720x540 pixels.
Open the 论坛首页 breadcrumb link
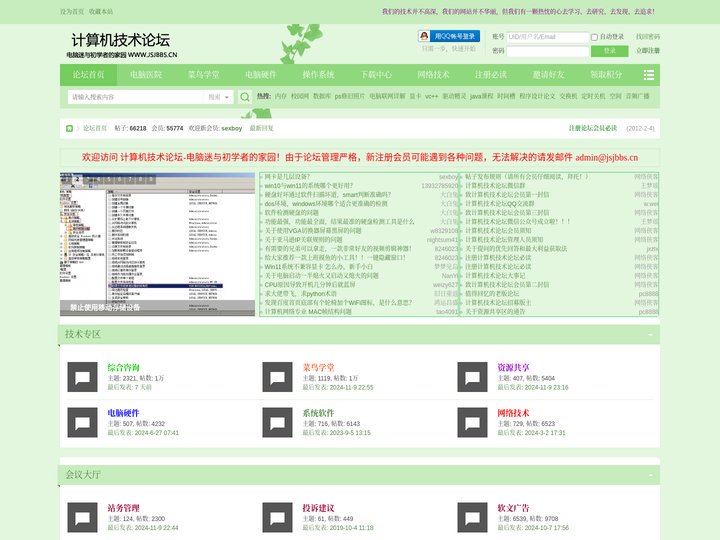pos(95,129)
